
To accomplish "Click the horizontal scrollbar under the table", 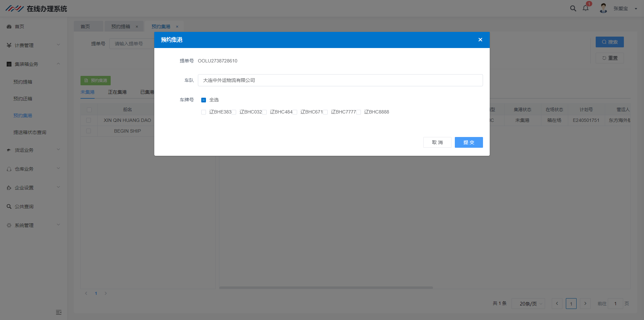I will [326, 287].
